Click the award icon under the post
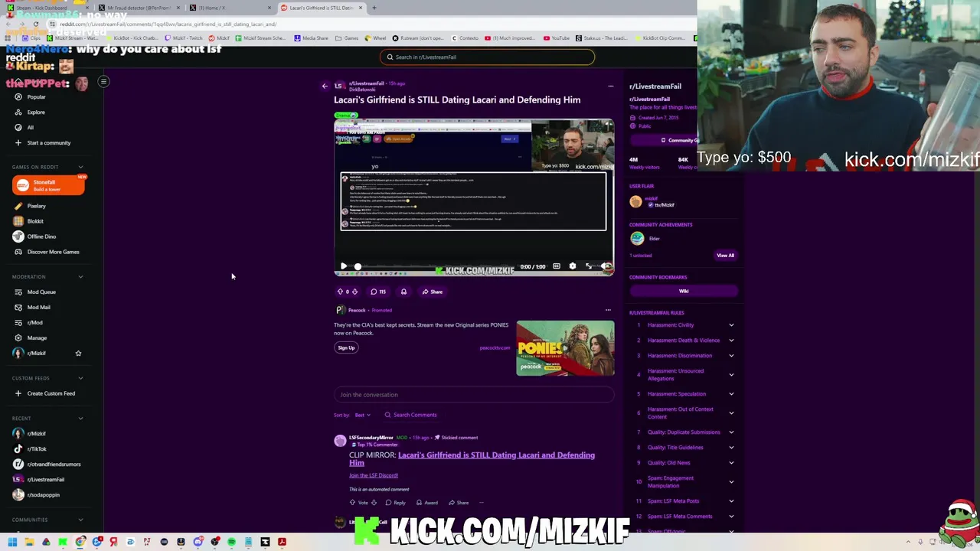This screenshot has width=980, height=551. tap(403, 292)
